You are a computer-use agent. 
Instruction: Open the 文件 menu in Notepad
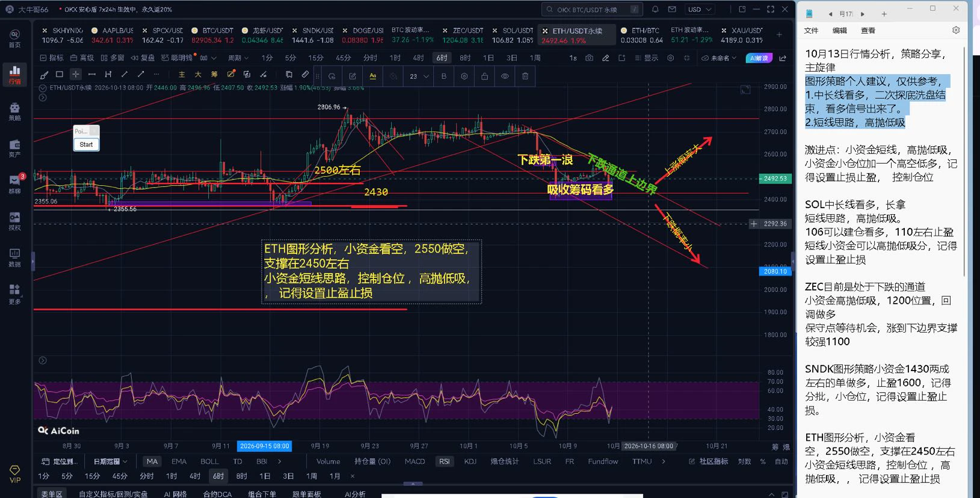[812, 30]
